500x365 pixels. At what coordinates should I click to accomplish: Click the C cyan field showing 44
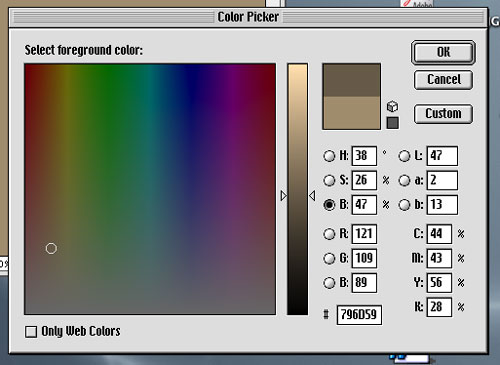click(439, 234)
